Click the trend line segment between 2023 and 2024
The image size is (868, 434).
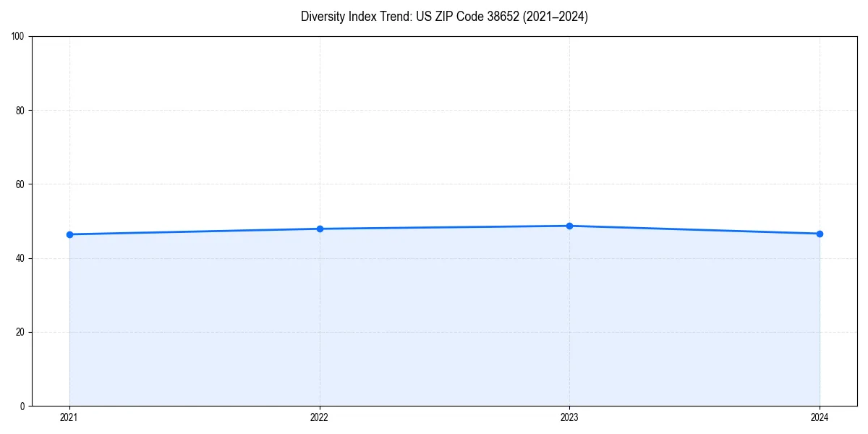(x=694, y=229)
